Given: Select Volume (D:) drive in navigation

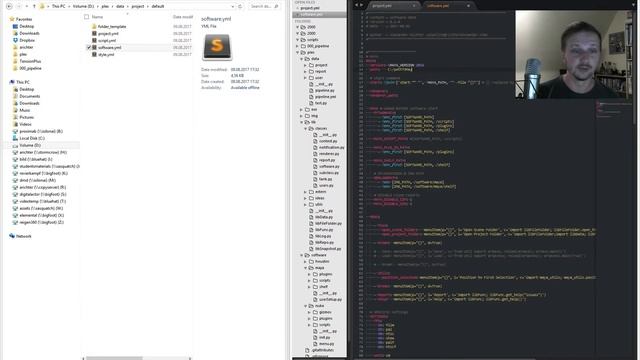Looking at the screenshot, I should click(30, 145).
